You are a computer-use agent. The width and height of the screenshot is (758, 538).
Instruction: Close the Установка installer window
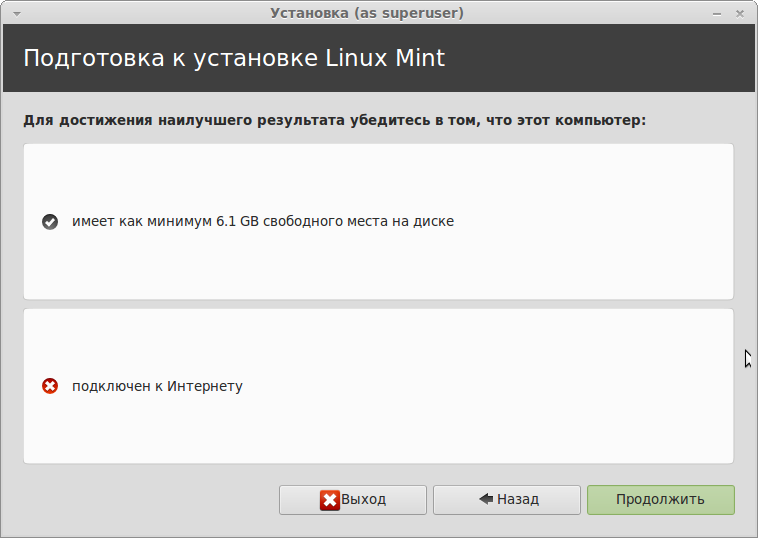point(741,13)
